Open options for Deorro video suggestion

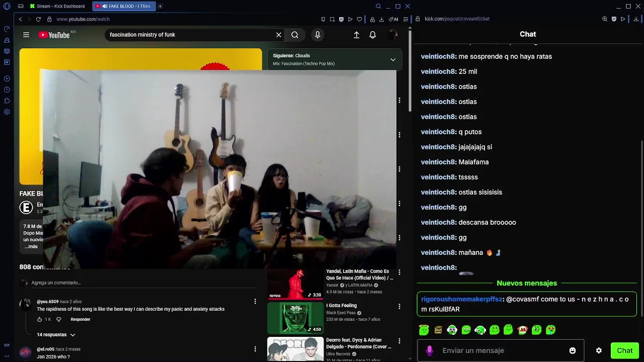point(399,340)
